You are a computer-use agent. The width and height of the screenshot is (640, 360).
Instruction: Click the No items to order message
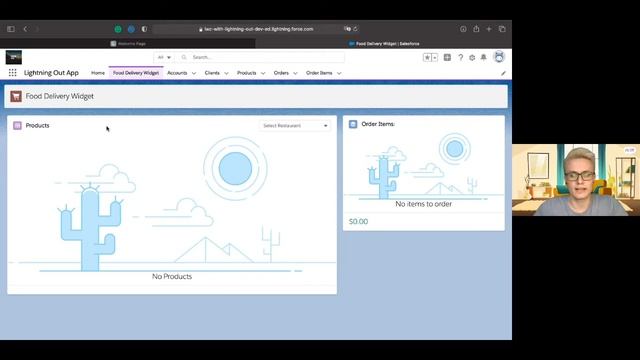click(423, 204)
